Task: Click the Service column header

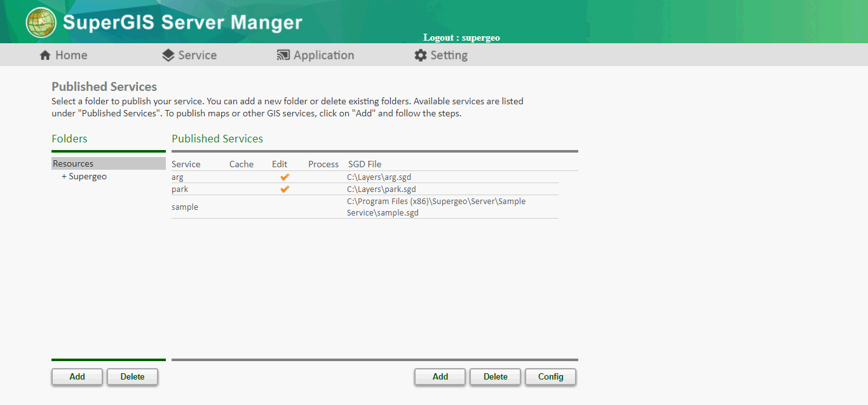Action: tap(186, 164)
